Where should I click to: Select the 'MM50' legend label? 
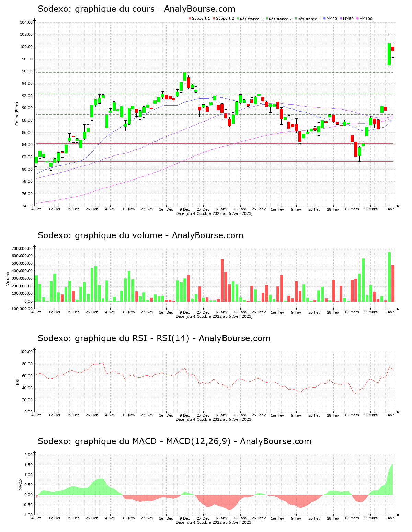[348, 19]
